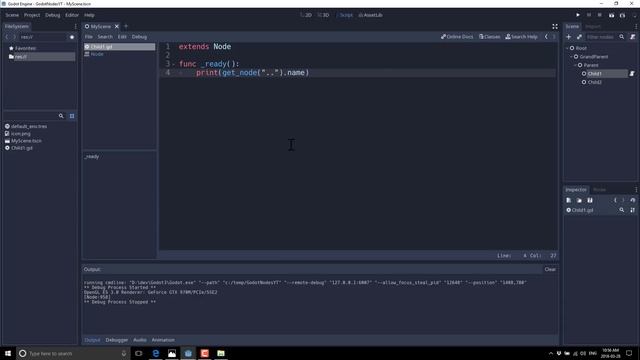640x360 pixels.
Task: Go back in script history arrow
Action: click(x=546, y=37)
